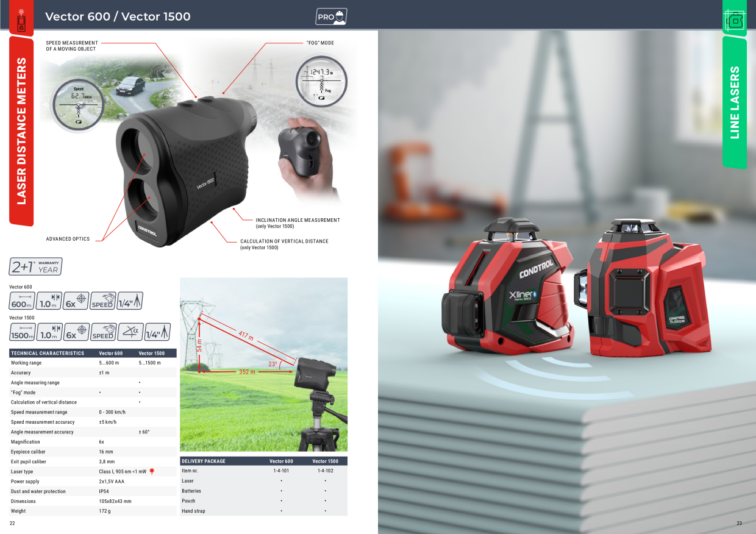Click item number '1-4-102'
Screen dimensions: 756x534
(325, 471)
